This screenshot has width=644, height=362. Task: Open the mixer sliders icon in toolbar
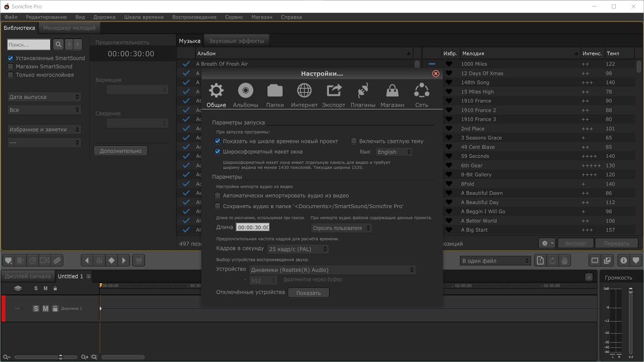click(99, 260)
